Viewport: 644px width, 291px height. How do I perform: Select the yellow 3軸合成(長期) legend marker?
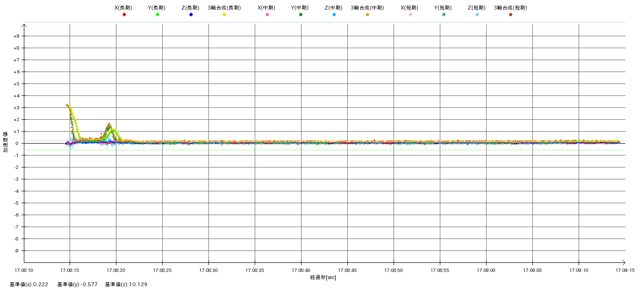[x=224, y=15]
